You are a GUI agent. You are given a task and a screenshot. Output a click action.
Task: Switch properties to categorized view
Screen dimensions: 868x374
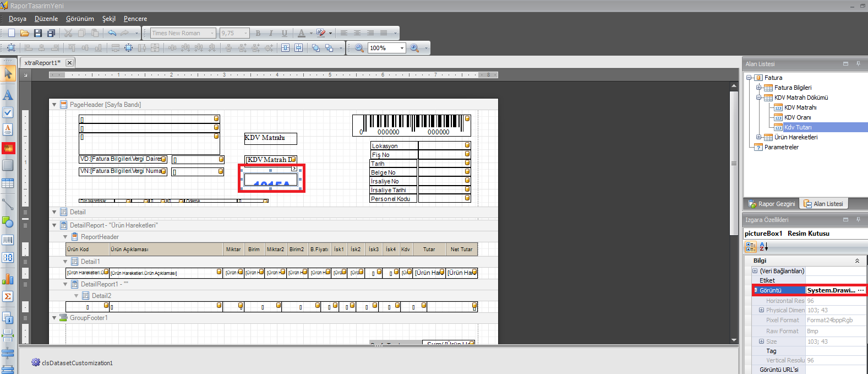click(751, 247)
